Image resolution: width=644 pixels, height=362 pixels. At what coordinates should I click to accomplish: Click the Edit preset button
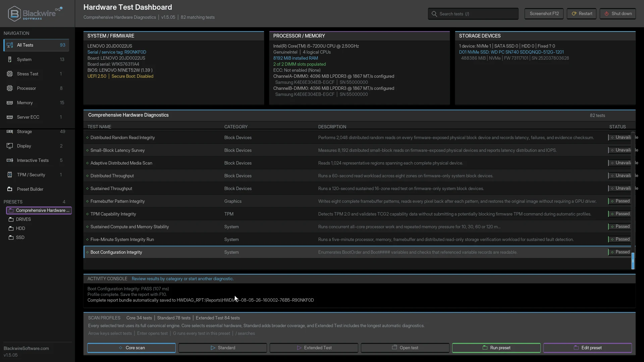pos(588,348)
